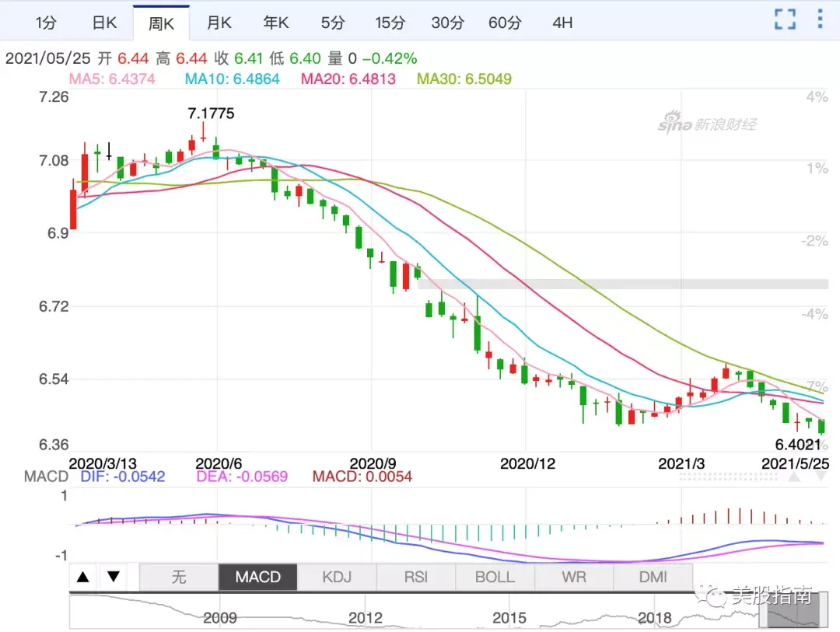
Task: Select the BOLL indicator button
Action: (x=495, y=577)
